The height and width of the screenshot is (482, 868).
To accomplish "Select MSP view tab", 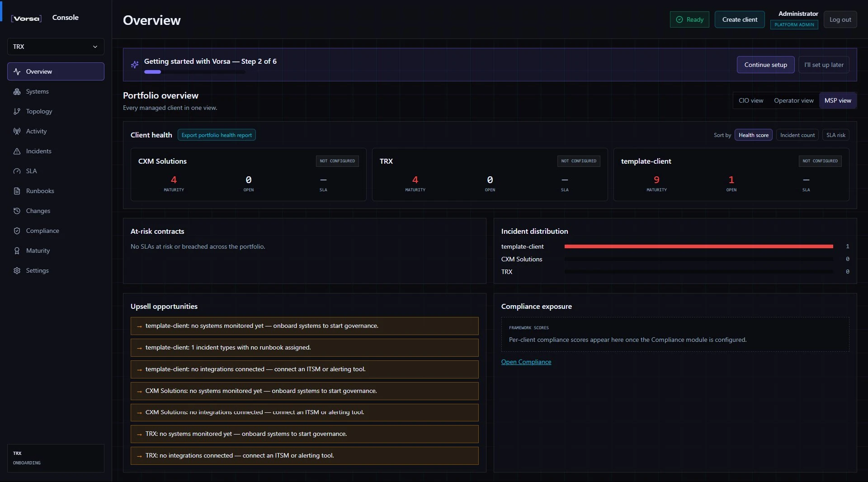I will (x=838, y=100).
